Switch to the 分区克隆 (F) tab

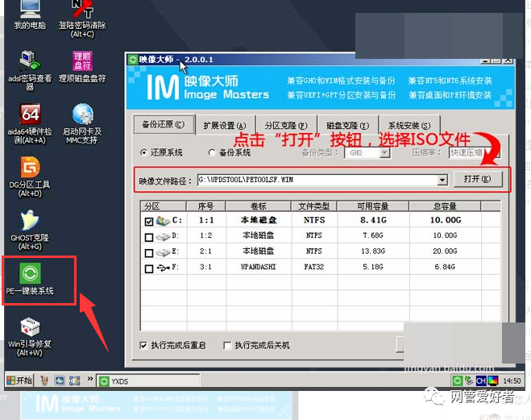286,126
